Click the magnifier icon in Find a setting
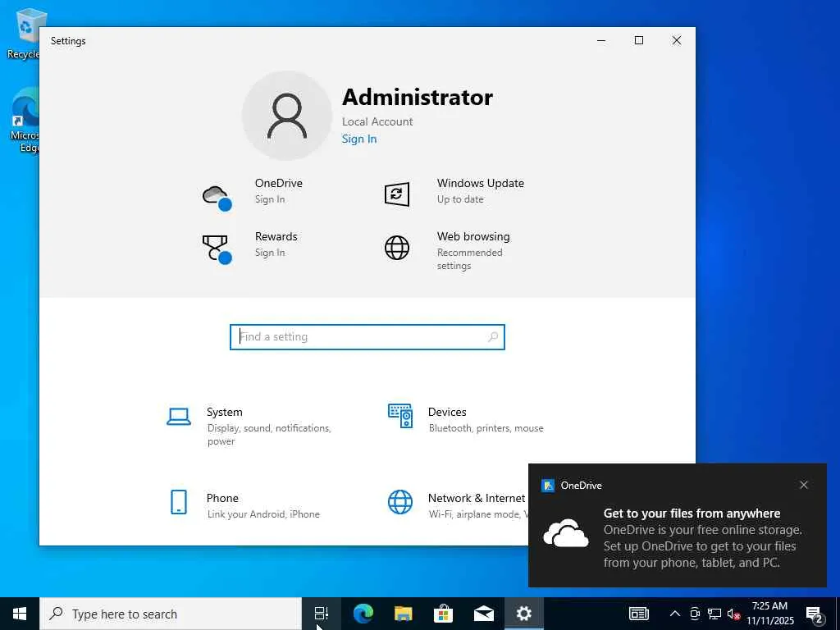The image size is (840, 630). coord(493,337)
